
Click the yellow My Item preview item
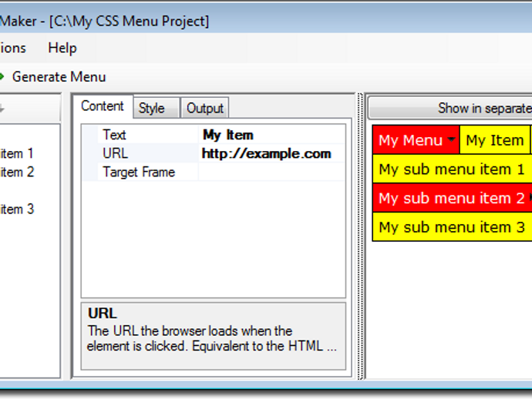495,140
